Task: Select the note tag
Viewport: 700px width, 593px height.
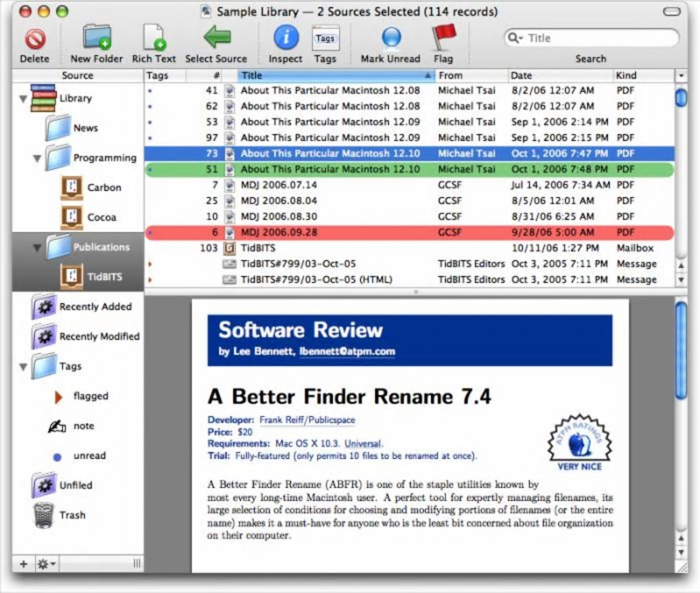Action: (x=71, y=426)
